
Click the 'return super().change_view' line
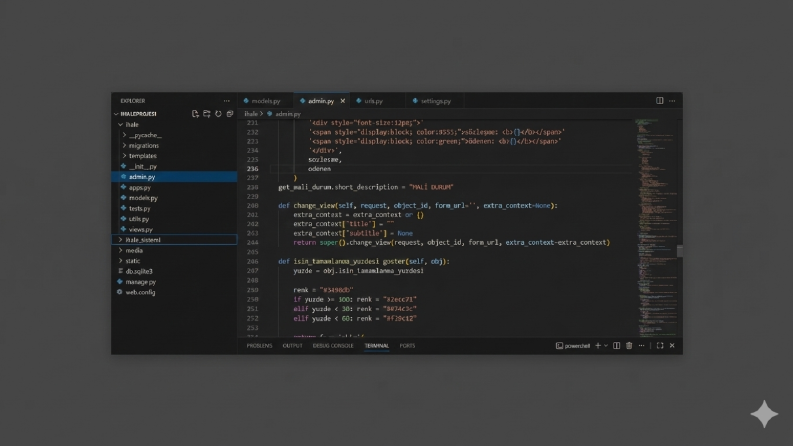coord(452,243)
